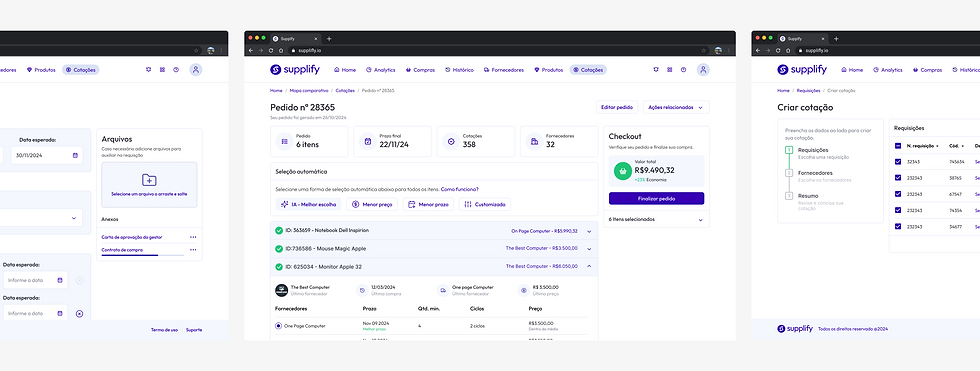Open notifications bell in center window header
Screen dimensions: 980x371
(656, 70)
